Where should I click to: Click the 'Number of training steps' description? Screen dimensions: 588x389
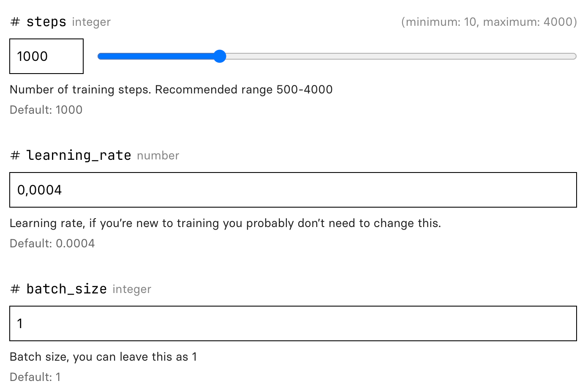(171, 90)
